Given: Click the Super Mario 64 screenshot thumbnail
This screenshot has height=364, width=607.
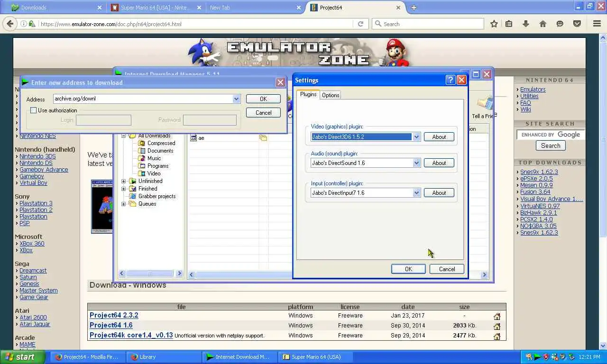Looking at the screenshot, I should point(102,206).
